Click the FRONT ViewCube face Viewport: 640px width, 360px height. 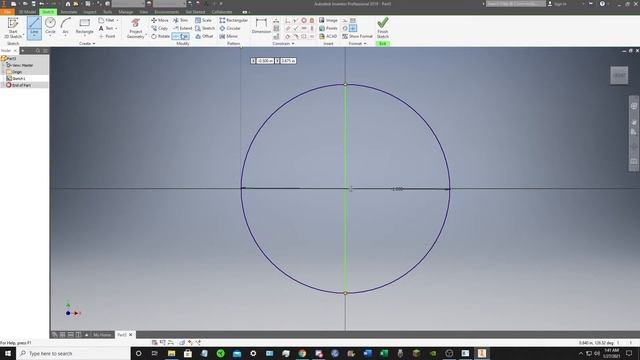click(x=619, y=75)
